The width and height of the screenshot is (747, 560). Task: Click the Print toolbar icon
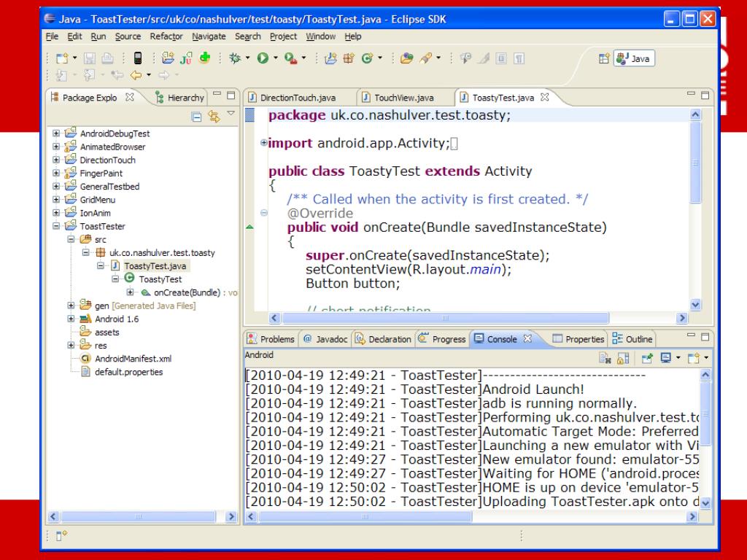tap(108, 58)
